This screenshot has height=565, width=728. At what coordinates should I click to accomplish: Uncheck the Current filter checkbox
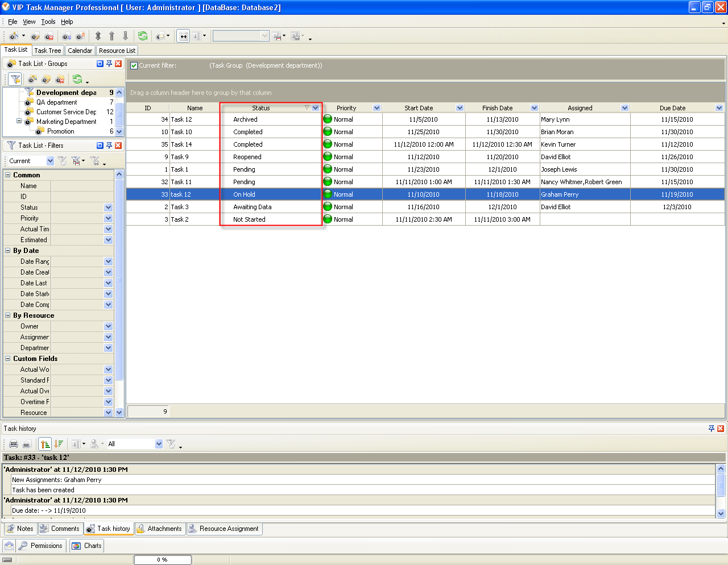134,65
